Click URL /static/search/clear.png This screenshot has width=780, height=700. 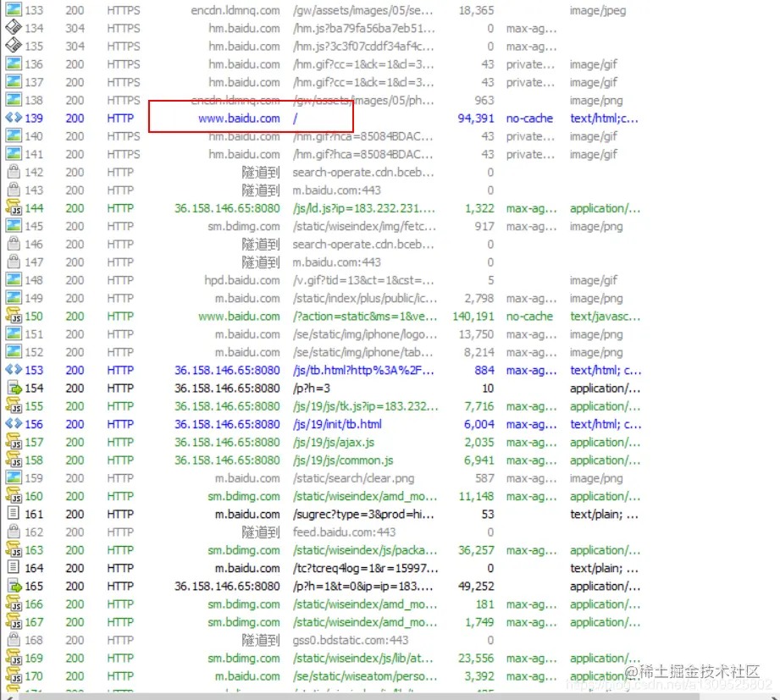pos(353,478)
